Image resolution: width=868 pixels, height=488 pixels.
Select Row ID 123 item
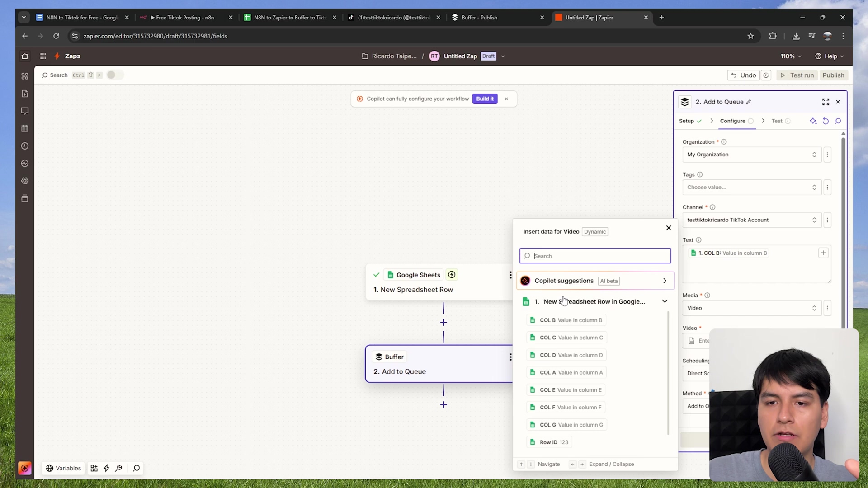tap(549, 442)
